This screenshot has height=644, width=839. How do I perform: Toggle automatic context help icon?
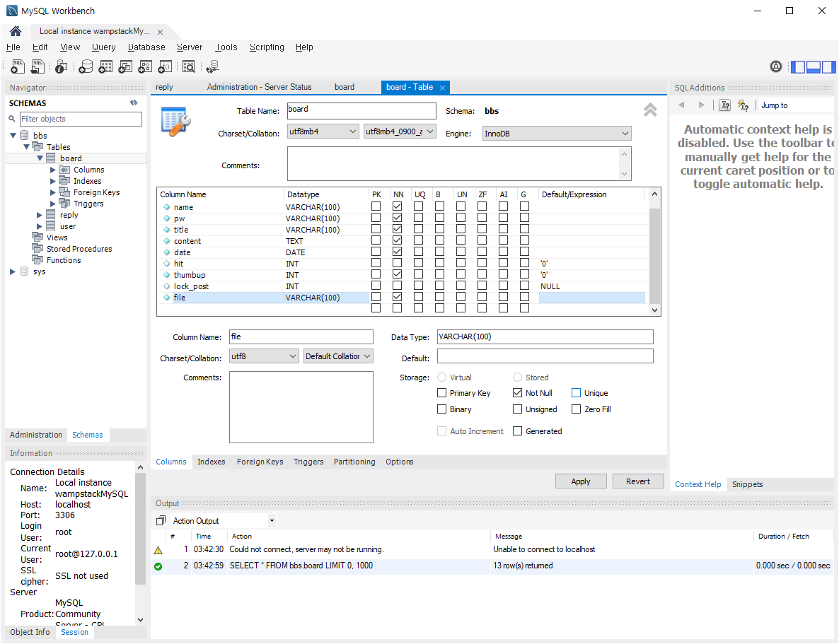pos(743,105)
